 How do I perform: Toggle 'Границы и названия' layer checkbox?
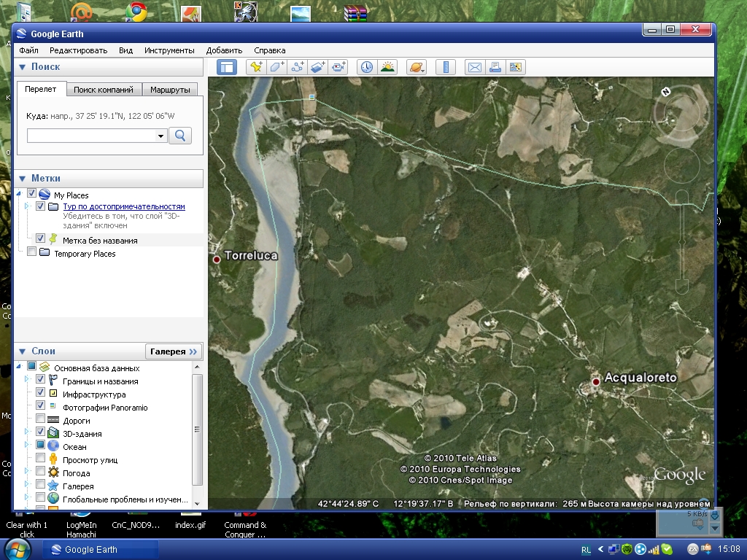[x=41, y=379]
